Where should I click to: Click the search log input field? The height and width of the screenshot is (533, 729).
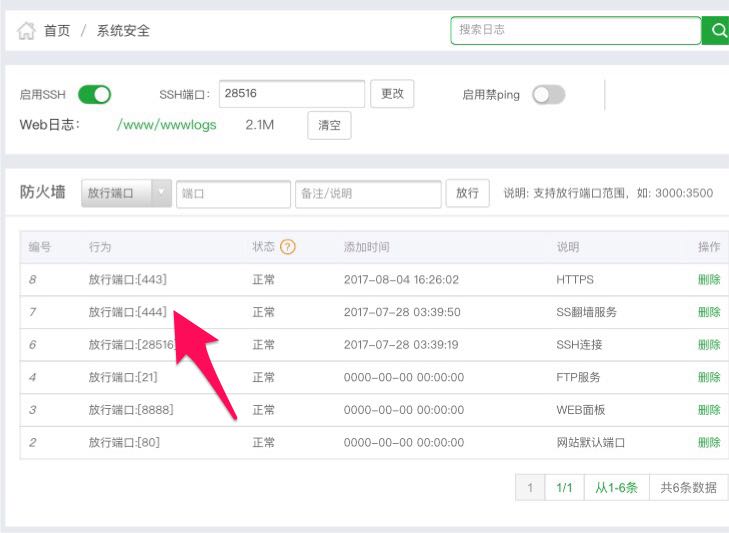click(x=575, y=30)
